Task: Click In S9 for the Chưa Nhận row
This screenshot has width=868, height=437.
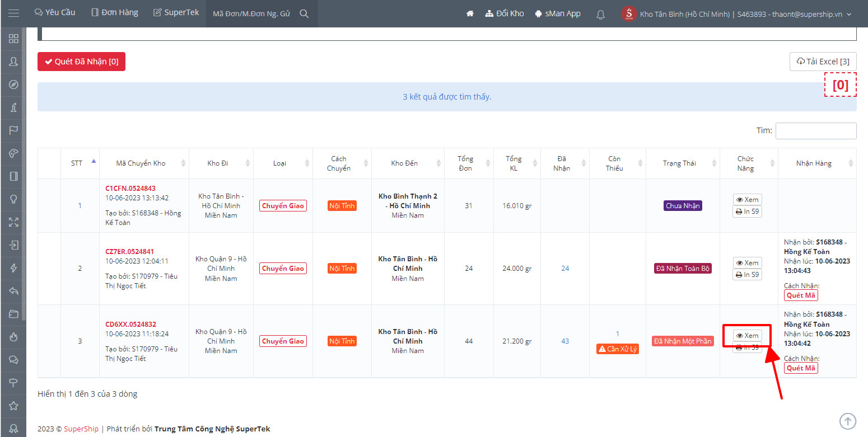Action: tap(748, 212)
